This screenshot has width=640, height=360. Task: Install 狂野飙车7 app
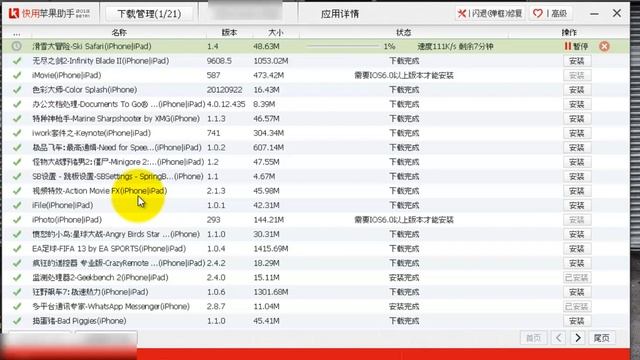(x=577, y=292)
